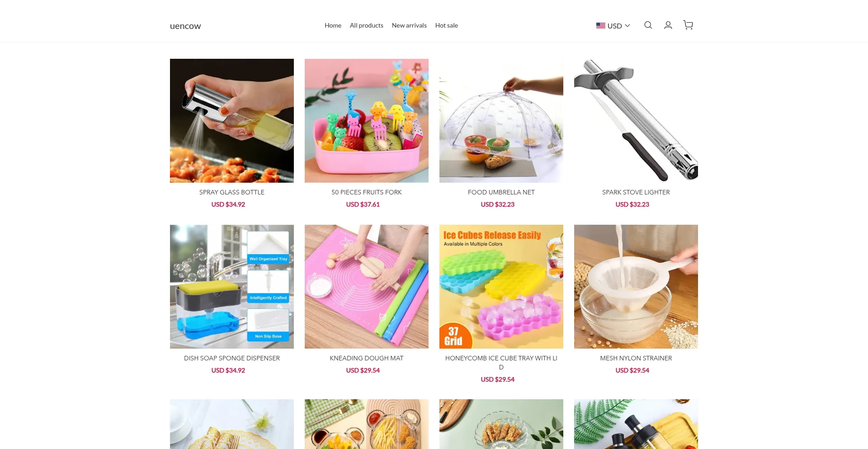Click the uencow store logo
This screenshot has height=449, width=868.
point(185,26)
